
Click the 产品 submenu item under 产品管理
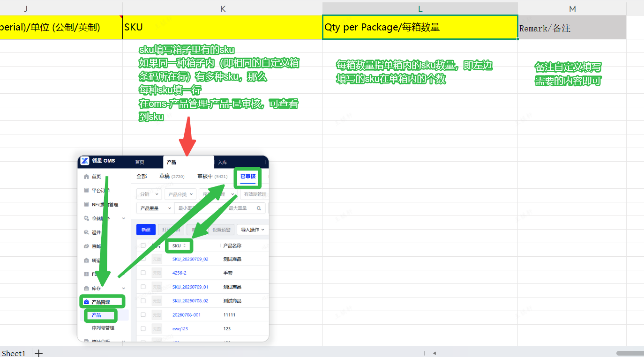(96, 315)
